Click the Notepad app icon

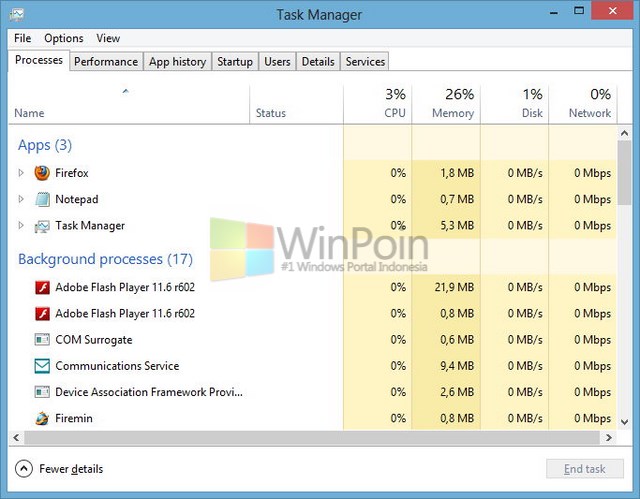[42, 199]
